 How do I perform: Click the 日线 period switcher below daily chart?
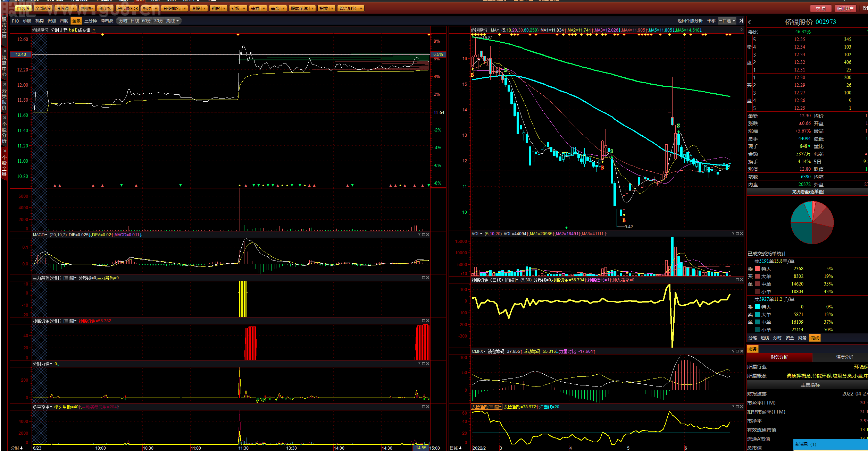[456, 448]
